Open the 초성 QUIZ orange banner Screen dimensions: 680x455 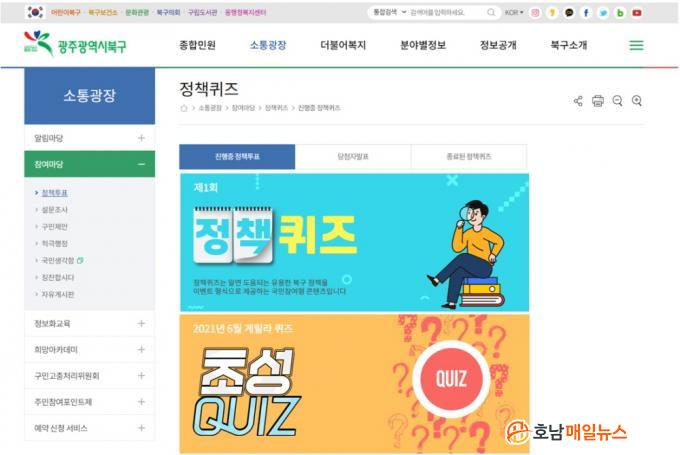[354, 384]
